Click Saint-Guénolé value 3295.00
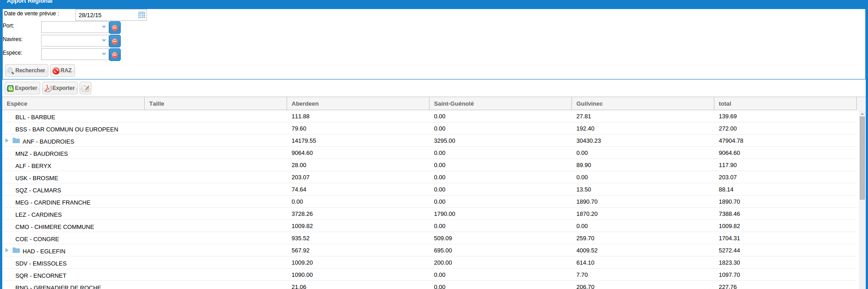 444,141
